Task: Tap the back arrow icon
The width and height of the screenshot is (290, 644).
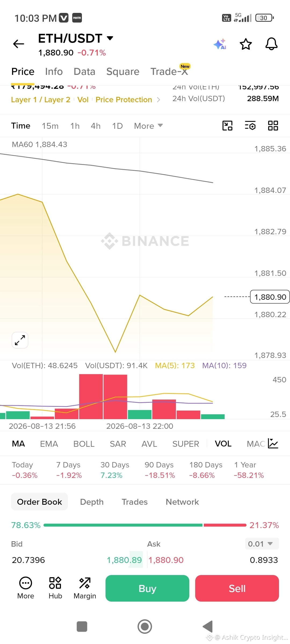Action: pos(19,44)
